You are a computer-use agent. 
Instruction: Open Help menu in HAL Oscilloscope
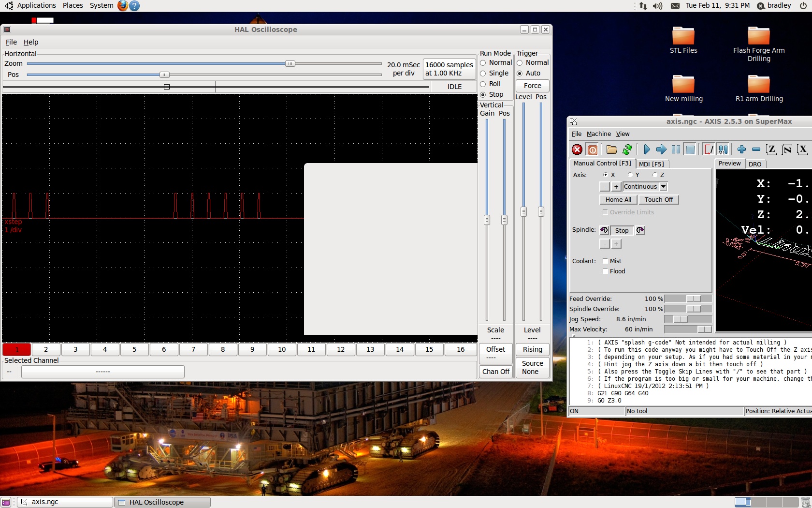point(31,43)
